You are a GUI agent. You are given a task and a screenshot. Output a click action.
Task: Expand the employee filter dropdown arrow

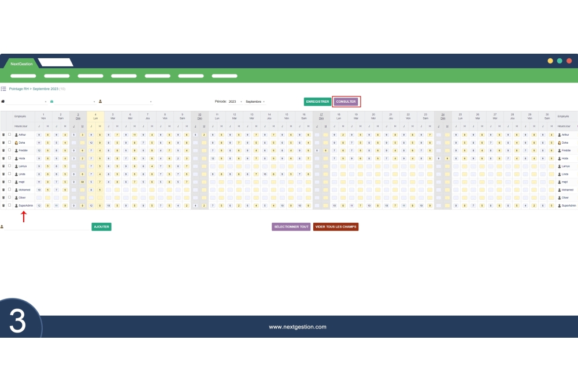(151, 102)
